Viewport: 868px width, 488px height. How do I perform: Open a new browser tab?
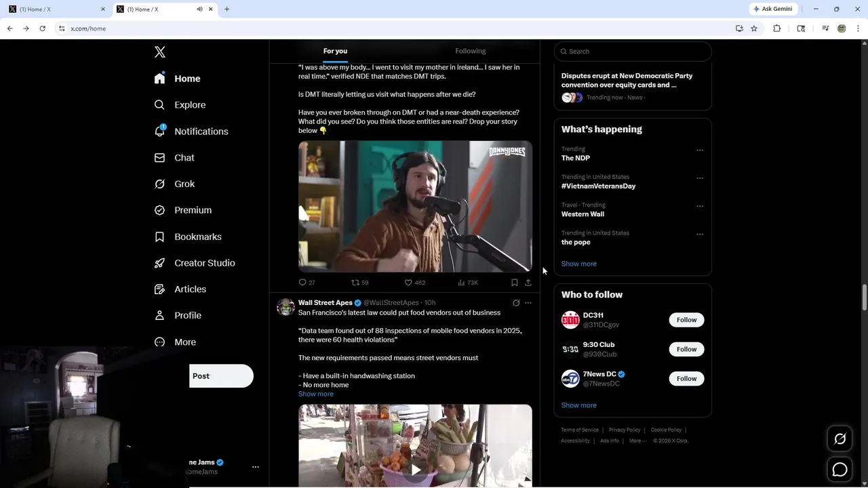(x=226, y=9)
